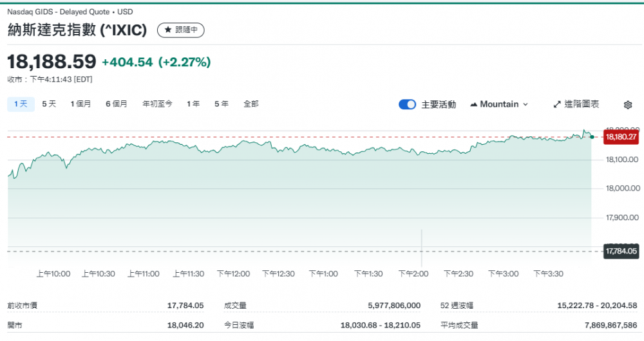Show the 5年 chart range
The height and width of the screenshot is (341, 644).
221,104
